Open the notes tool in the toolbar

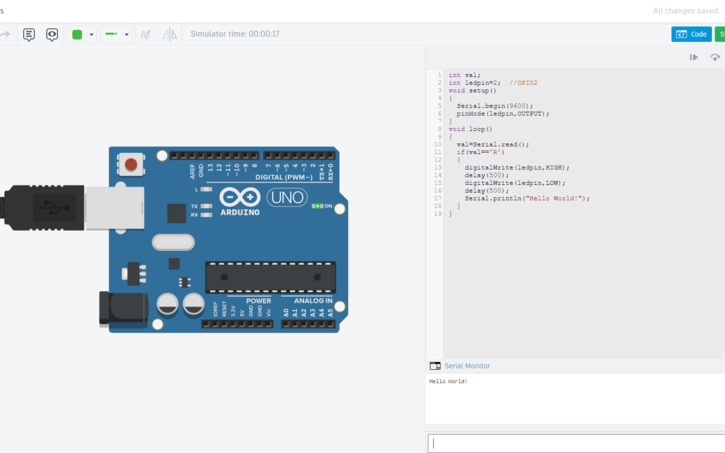(29, 34)
